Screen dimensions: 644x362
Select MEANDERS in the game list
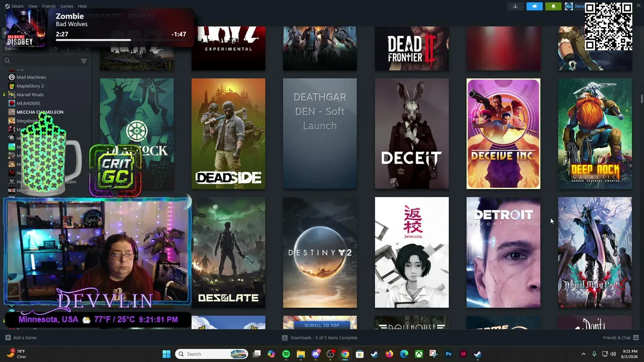(x=28, y=103)
